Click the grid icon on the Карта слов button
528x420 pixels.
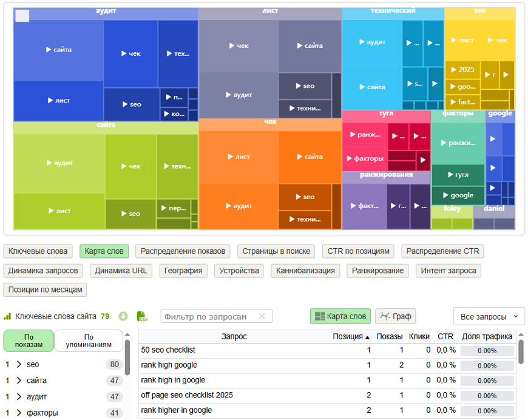tap(320, 316)
